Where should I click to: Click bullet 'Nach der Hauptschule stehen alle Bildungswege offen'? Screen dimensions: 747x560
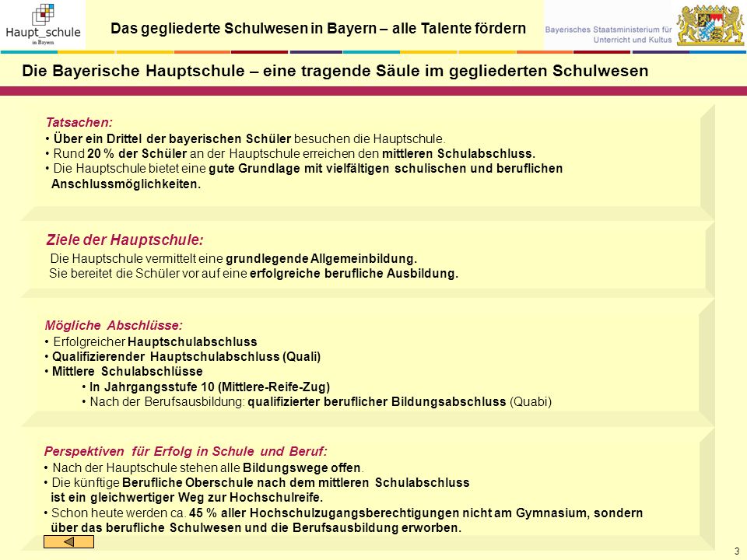coord(204,468)
